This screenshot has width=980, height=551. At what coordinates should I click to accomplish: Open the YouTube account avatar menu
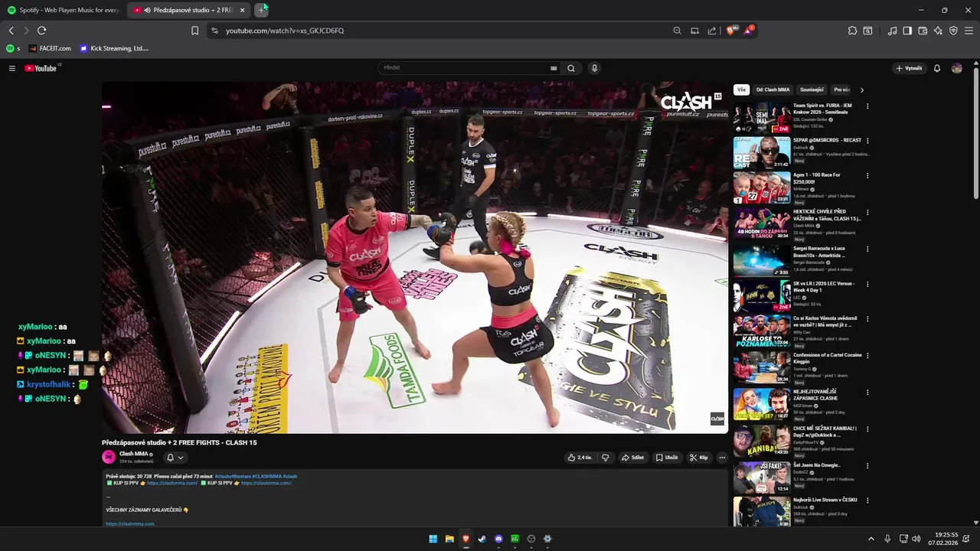click(957, 68)
